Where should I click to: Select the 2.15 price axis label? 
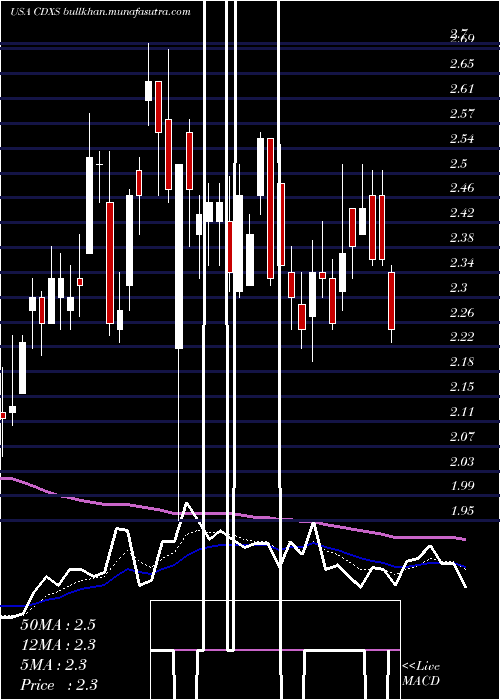pyautogui.click(x=462, y=387)
